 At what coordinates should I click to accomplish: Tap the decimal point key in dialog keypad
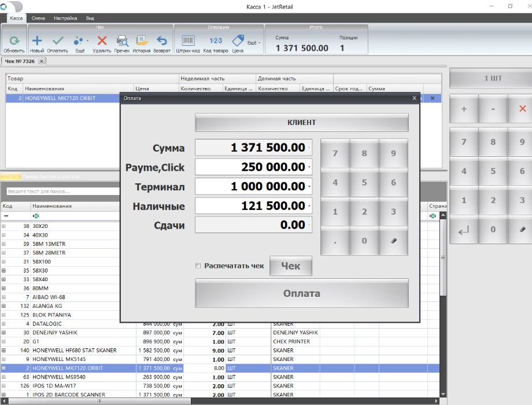[335, 241]
